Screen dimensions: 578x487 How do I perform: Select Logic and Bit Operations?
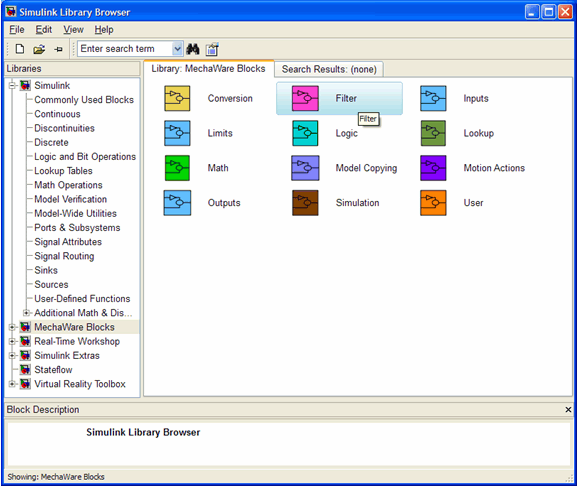[85, 157]
